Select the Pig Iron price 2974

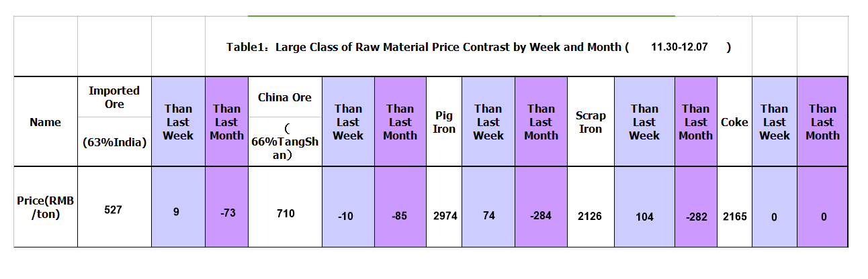445,216
